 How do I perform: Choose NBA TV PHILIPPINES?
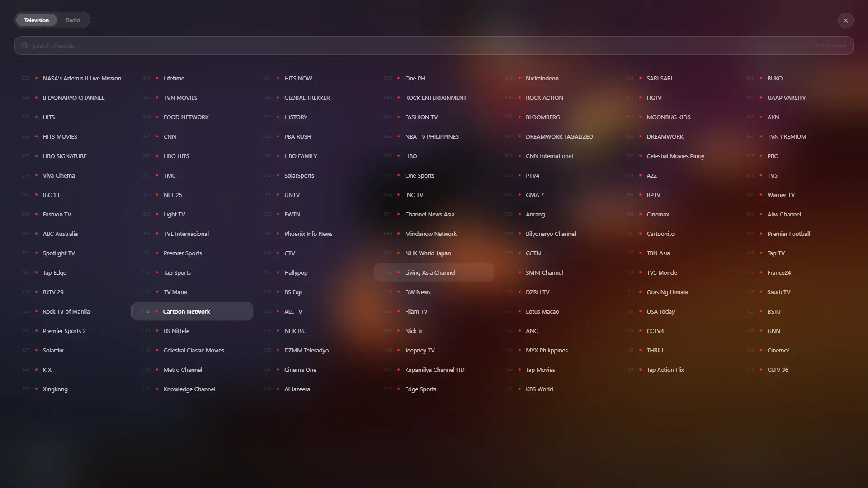(434, 136)
